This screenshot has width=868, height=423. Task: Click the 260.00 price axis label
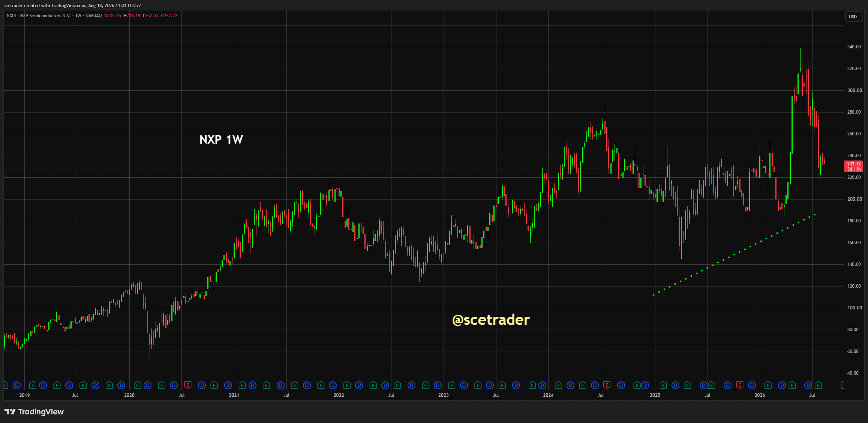[x=854, y=134]
